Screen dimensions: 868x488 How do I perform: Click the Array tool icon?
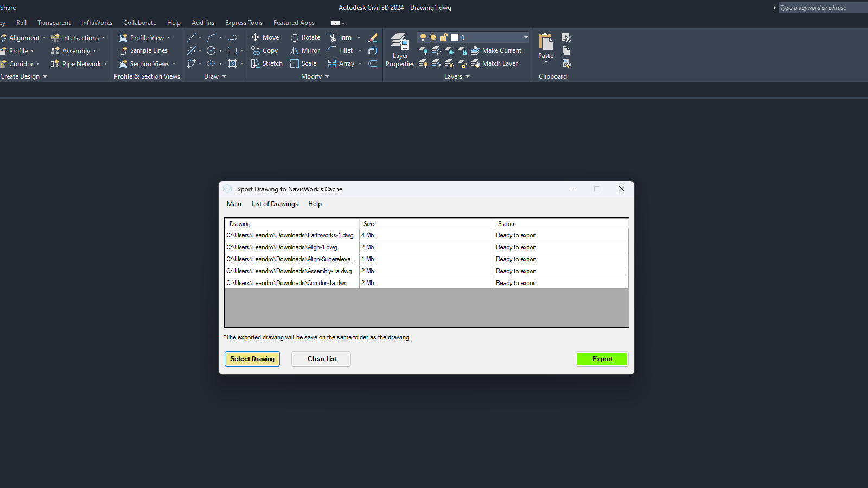tap(332, 63)
